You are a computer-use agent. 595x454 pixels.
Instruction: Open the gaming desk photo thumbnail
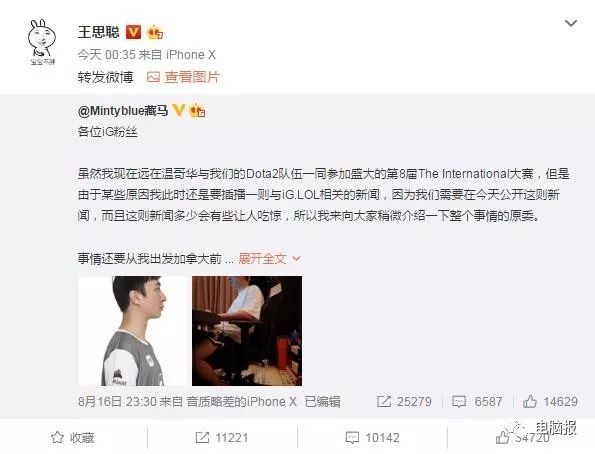click(247, 331)
